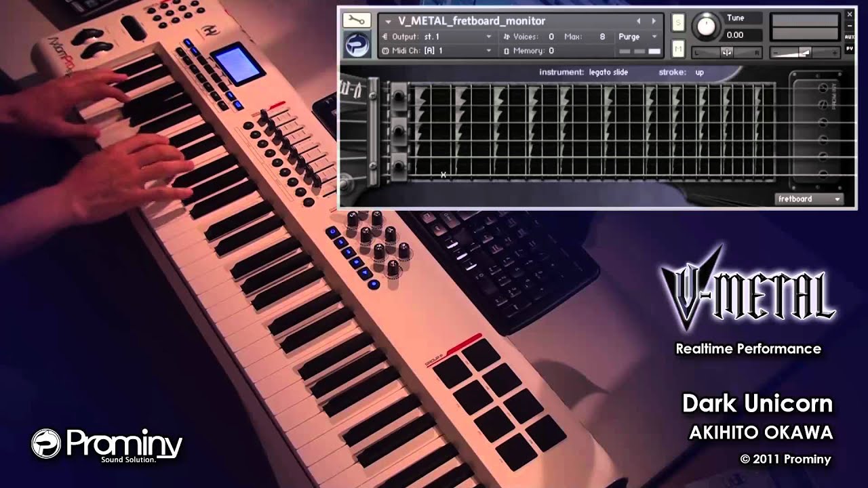Viewport: 868px width, 488px height.
Task: Click the stroke up label
Action: click(700, 72)
